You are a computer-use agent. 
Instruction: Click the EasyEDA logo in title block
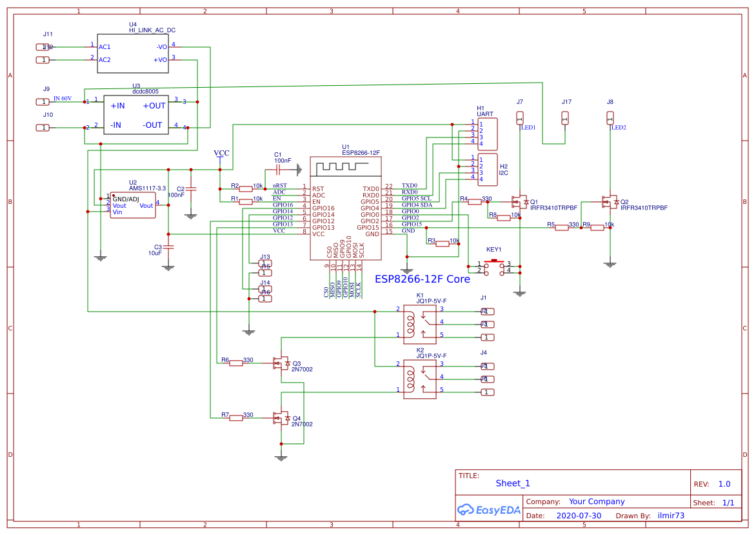[488, 510]
